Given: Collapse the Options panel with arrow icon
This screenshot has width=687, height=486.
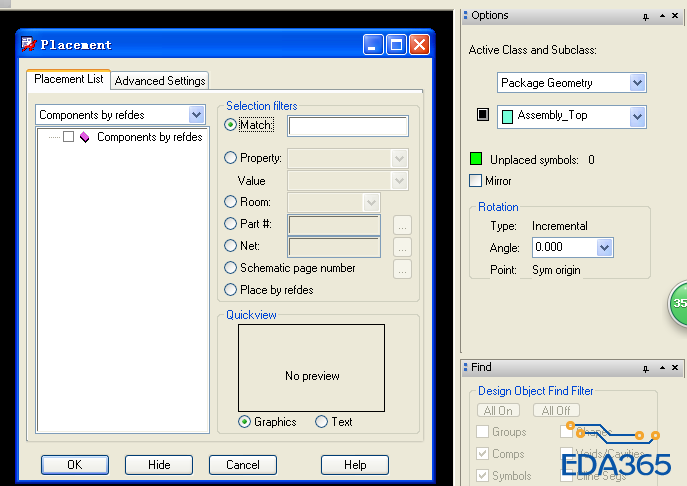Looking at the screenshot, I should (x=662, y=16).
